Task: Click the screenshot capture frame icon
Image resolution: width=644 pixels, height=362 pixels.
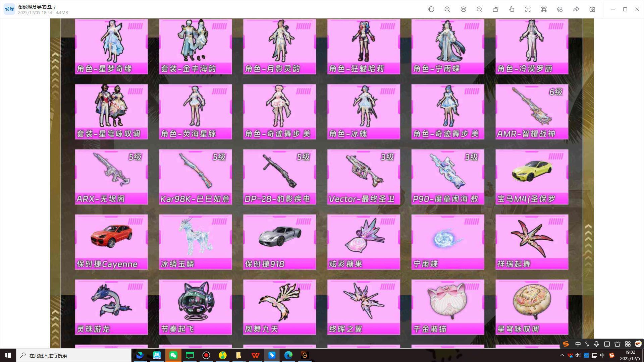Action: (544, 9)
